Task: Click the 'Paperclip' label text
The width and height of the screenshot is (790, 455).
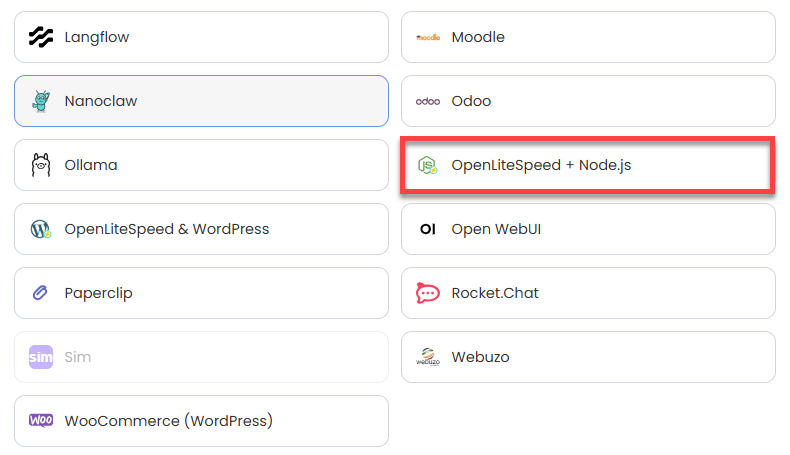Action: pyautogui.click(x=98, y=293)
